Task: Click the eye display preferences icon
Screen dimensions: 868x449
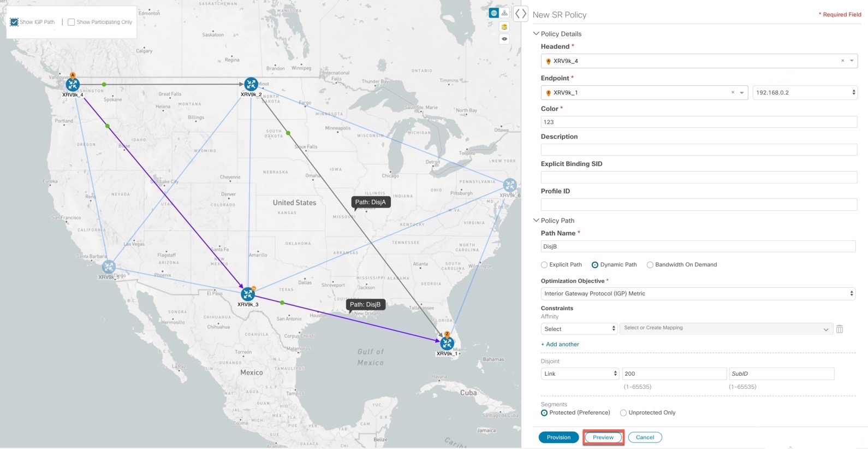Action: tap(504, 39)
